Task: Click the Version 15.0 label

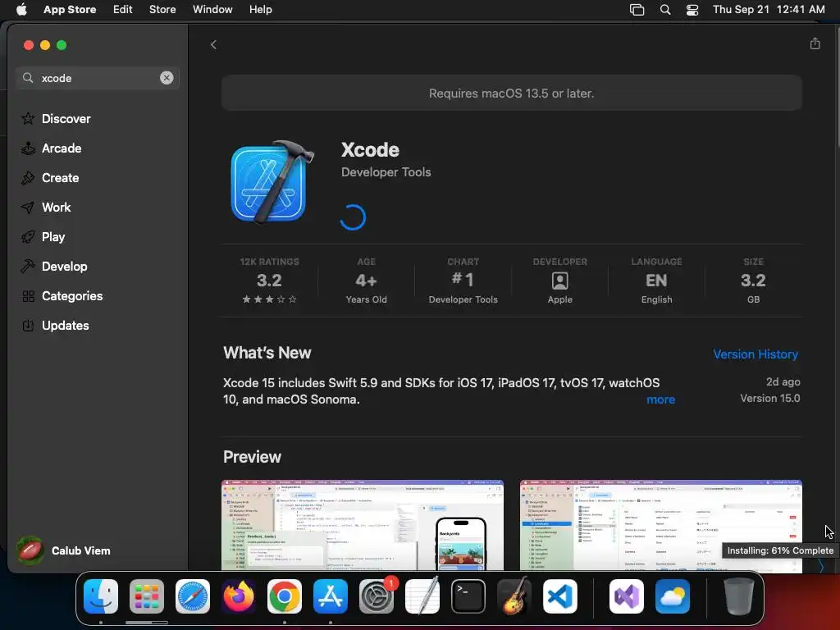Action: (x=769, y=398)
